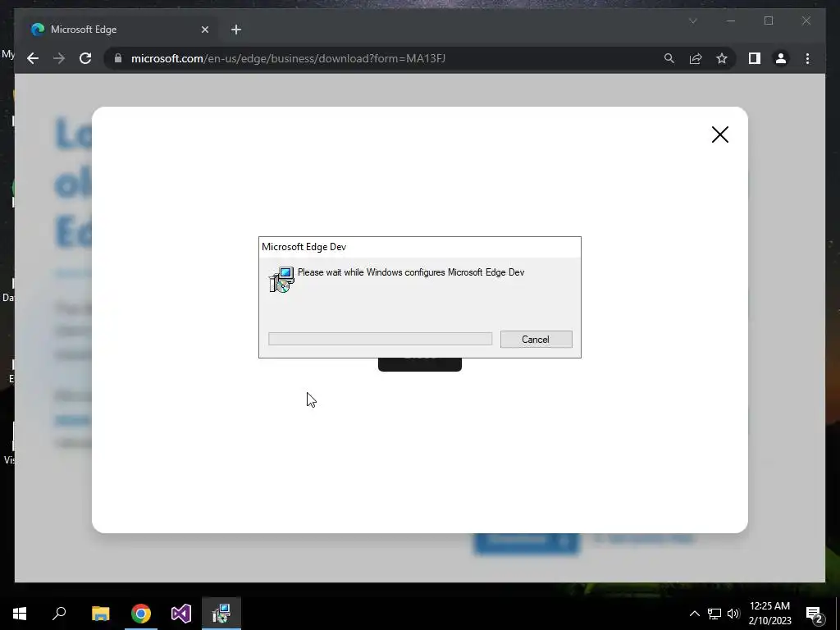Image resolution: width=840 pixels, height=630 pixels.
Task: Reload the current page
Action: coord(85,58)
